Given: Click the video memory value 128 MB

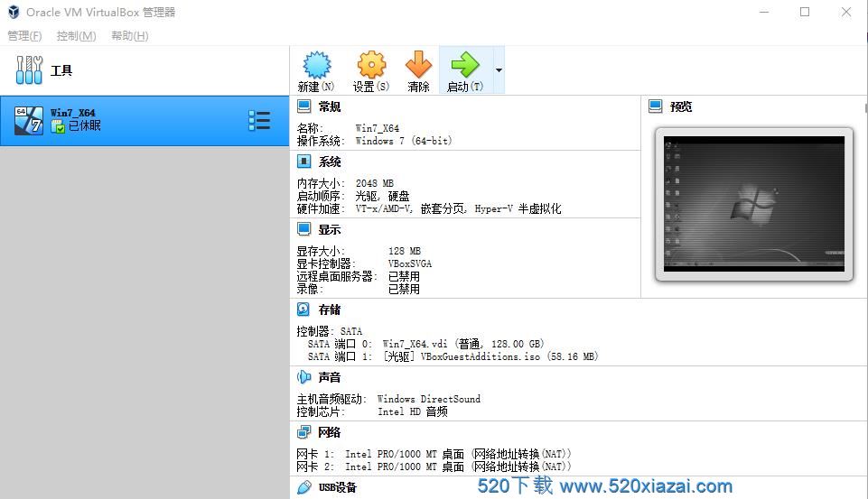Looking at the screenshot, I should click(x=404, y=251).
